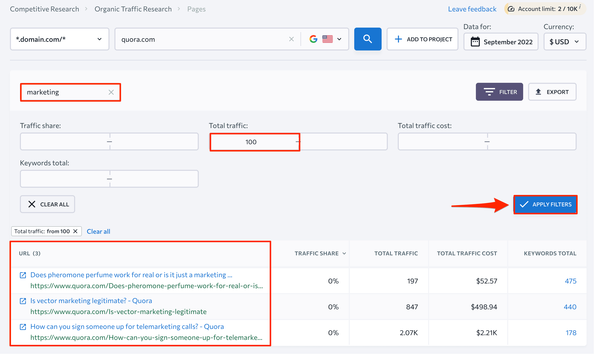Open 'Does pheromone perfume work' page title link
Screen dimensions: 604x364
[x=131, y=275]
